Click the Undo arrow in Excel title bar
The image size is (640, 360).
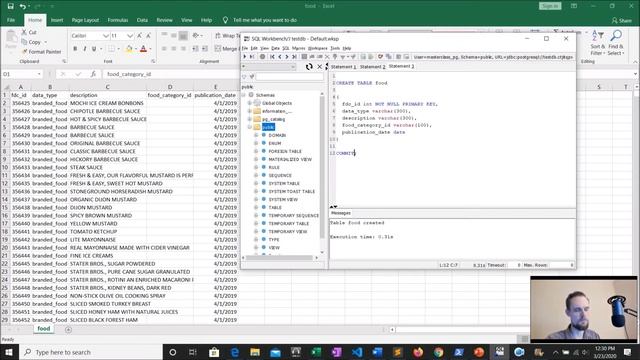point(23,6)
